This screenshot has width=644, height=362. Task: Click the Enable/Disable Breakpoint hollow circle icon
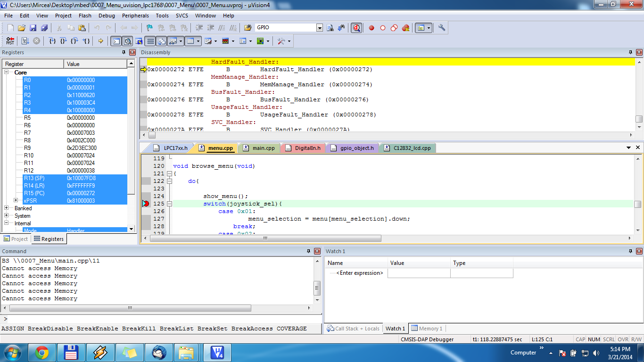pos(382,28)
